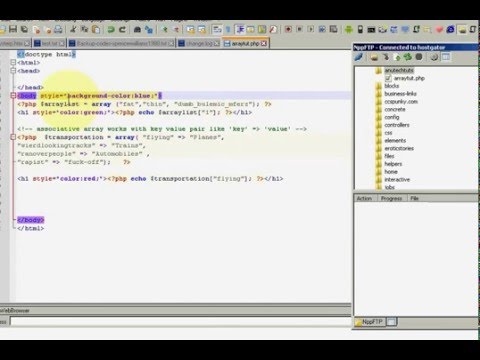The width and height of the screenshot is (480, 360).
Task: Click the Playback macro icon
Action: pos(310,29)
